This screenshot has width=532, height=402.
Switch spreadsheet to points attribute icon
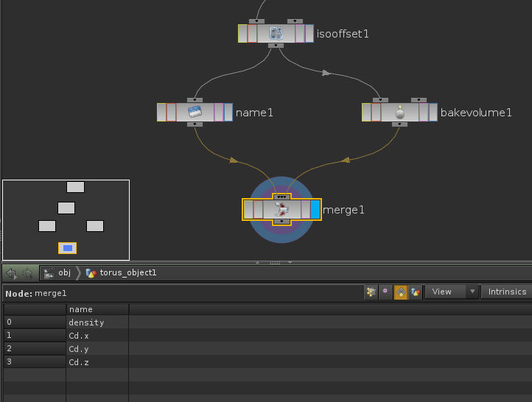tap(371, 292)
